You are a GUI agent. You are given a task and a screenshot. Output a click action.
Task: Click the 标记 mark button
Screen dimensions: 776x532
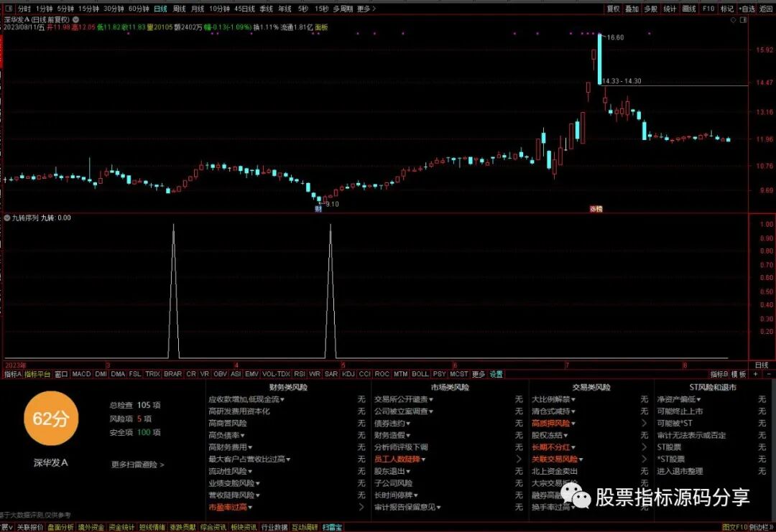coord(727,9)
